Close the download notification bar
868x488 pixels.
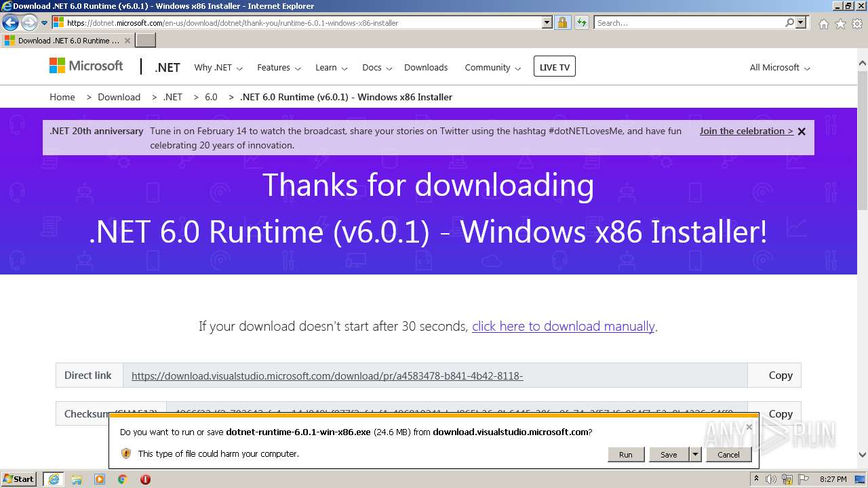(x=749, y=427)
